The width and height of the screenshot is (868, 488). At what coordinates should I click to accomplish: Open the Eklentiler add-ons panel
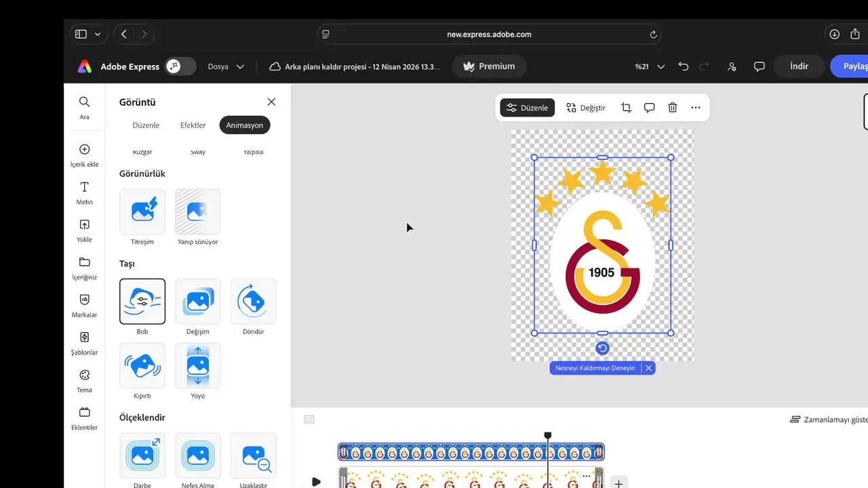click(x=84, y=419)
